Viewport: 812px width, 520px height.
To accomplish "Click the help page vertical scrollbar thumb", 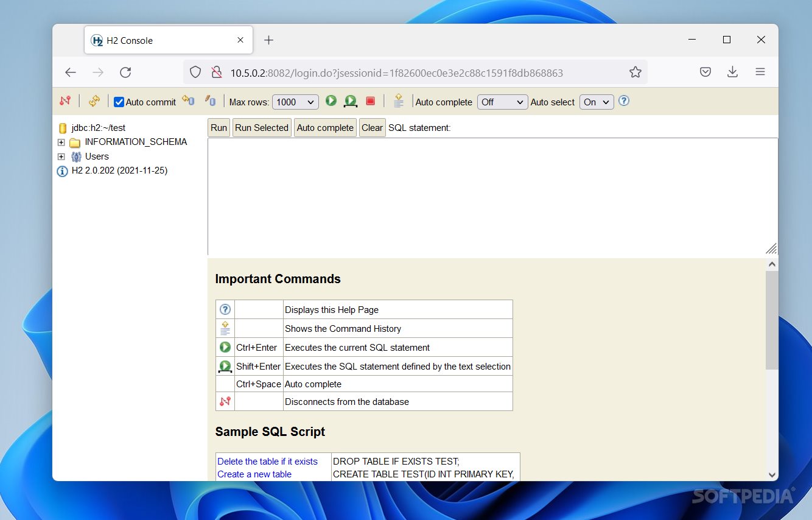I will pyautogui.click(x=772, y=320).
